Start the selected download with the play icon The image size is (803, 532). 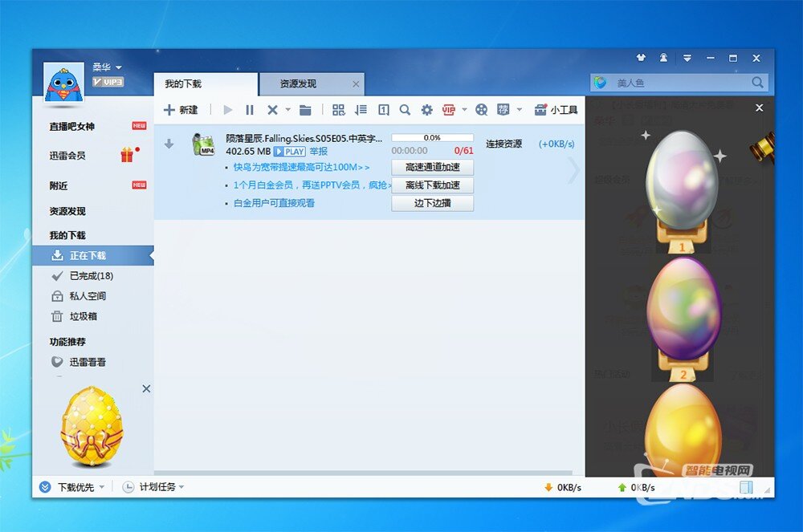(x=228, y=110)
